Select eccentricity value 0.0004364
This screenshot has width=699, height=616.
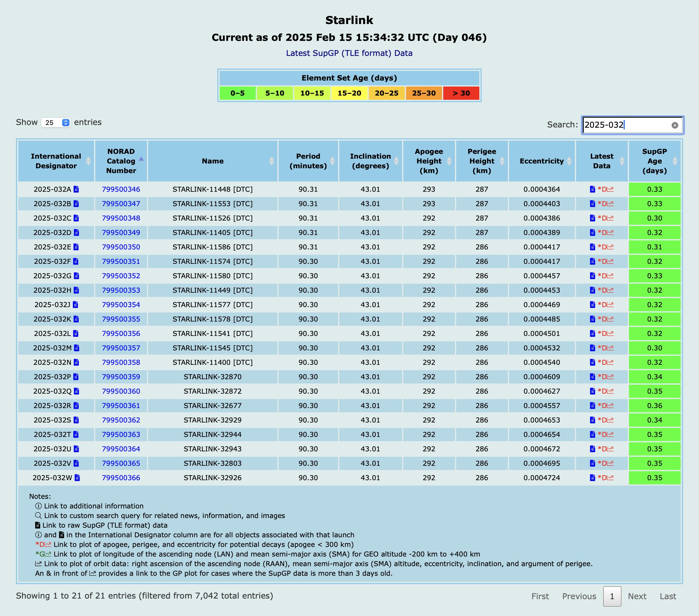(x=542, y=189)
